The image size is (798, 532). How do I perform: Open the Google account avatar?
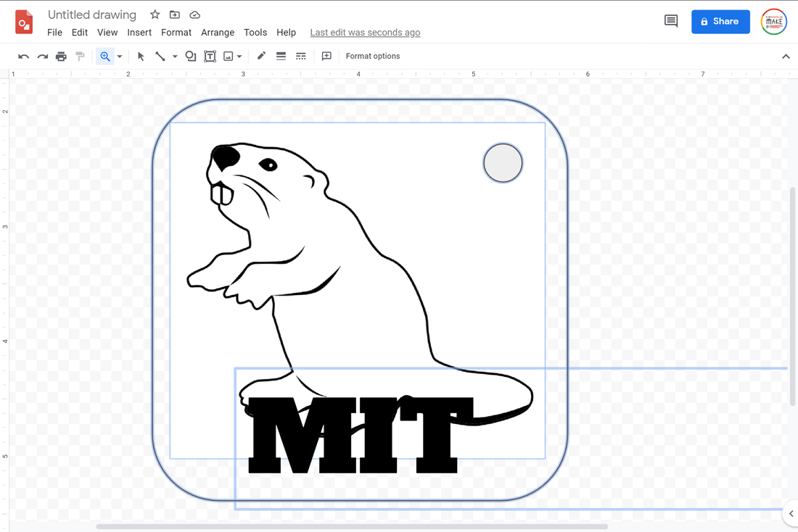click(x=773, y=22)
